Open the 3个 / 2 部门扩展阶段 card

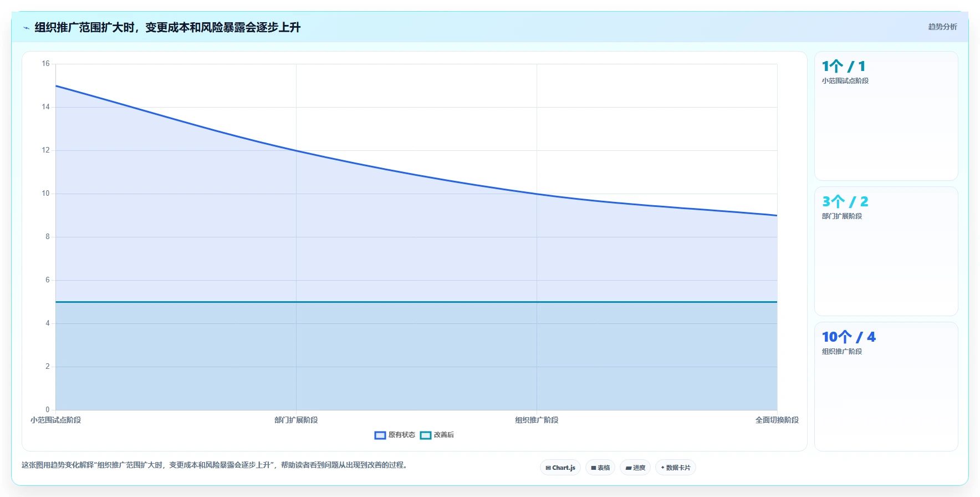(x=886, y=251)
